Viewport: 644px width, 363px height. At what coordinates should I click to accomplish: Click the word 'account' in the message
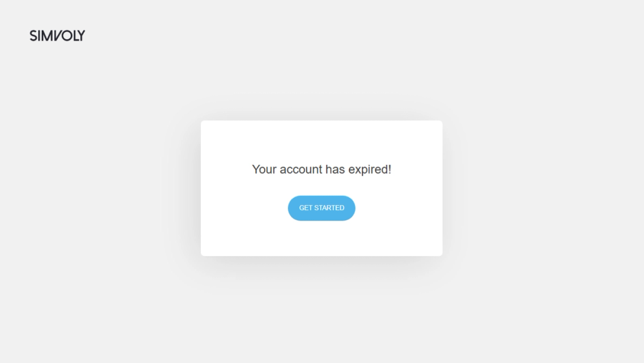click(x=301, y=170)
